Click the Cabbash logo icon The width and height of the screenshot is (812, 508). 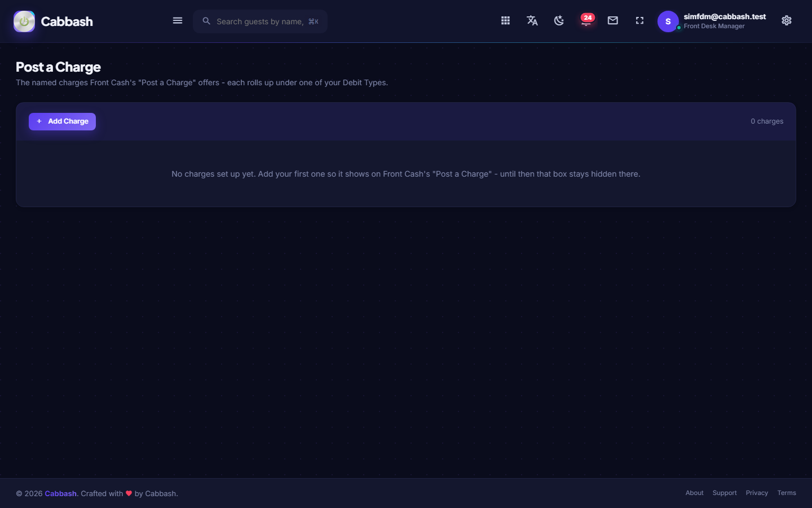[x=24, y=21]
